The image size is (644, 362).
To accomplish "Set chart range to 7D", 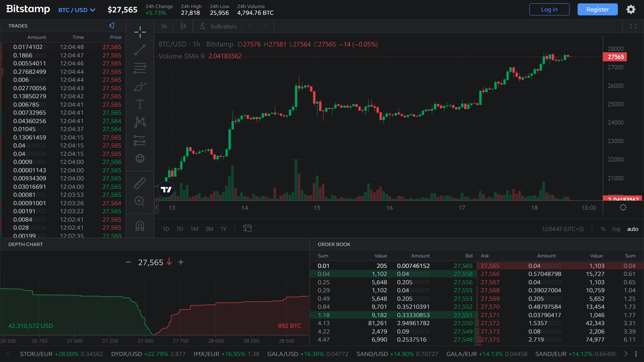I will point(179,229).
